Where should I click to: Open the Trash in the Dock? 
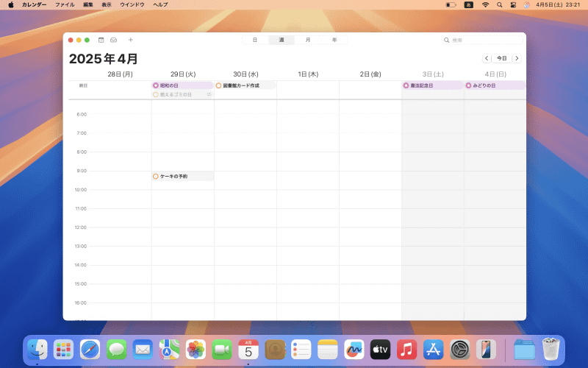click(x=551, y=349)
